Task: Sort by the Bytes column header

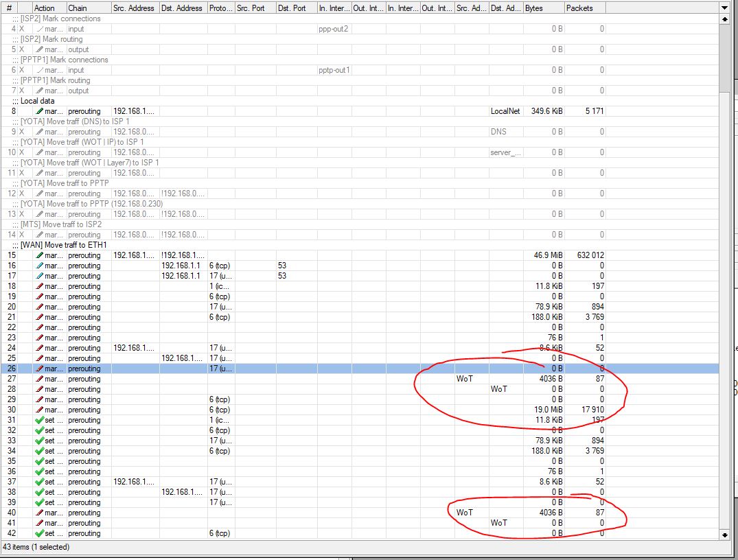Action: coord(542,8)
